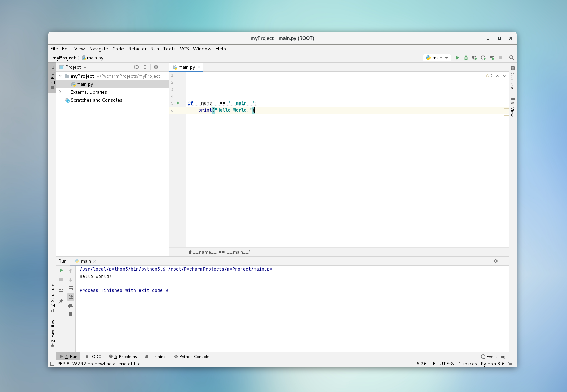Viewport: 567px width, 392px height.
Task: Pin the Run tab with pin icon
Action: pyautogui.click(x=61, y=301)
